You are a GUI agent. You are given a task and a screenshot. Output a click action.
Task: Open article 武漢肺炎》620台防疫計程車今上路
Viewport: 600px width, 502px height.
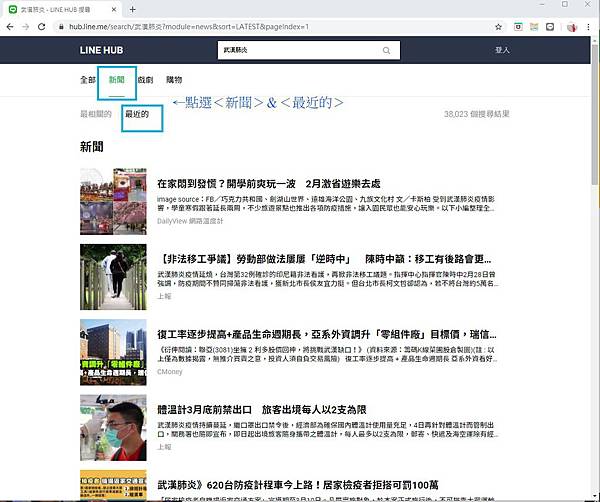pyautogui.click(x=298, y=485)
